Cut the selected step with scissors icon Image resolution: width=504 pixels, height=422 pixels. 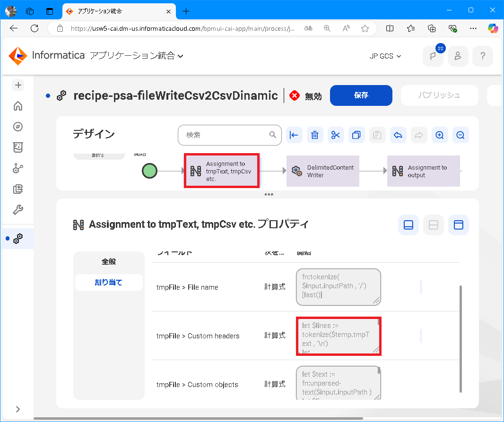click(336, 135)
